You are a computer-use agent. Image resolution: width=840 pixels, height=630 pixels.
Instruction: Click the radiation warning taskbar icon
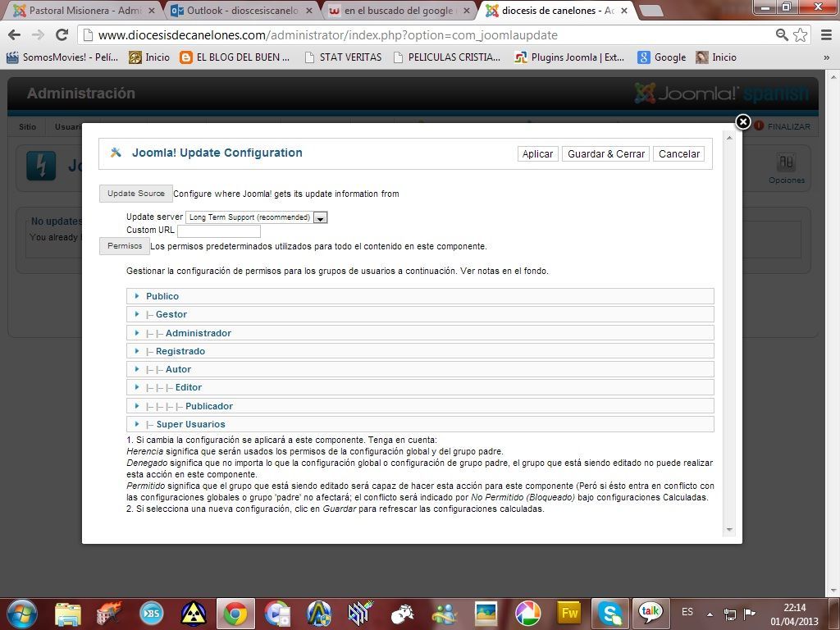[x=194, y=614]
